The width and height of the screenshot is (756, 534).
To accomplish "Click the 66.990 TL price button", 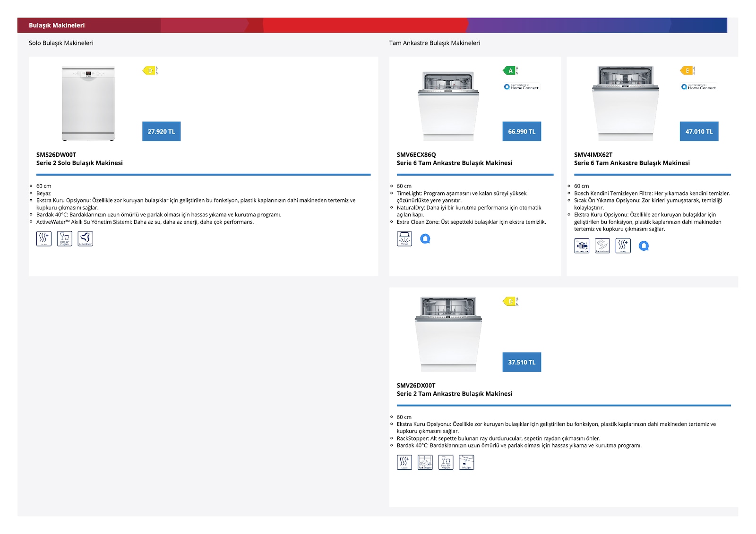I will pyautogui.click(x=522, y=131).
